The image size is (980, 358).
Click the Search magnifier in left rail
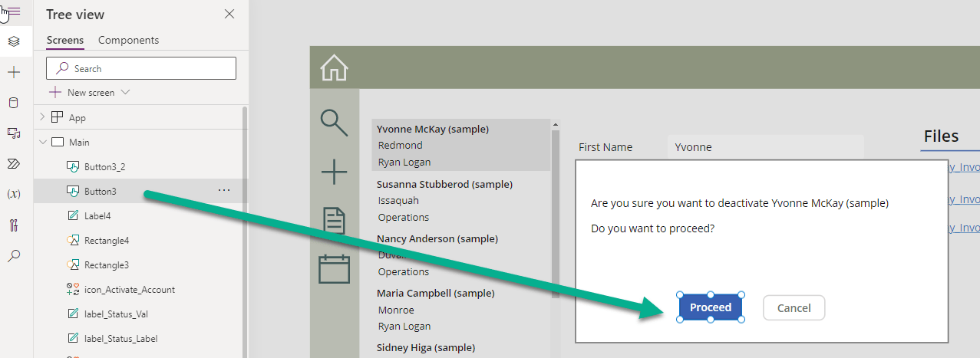click(x=14, y=256)
